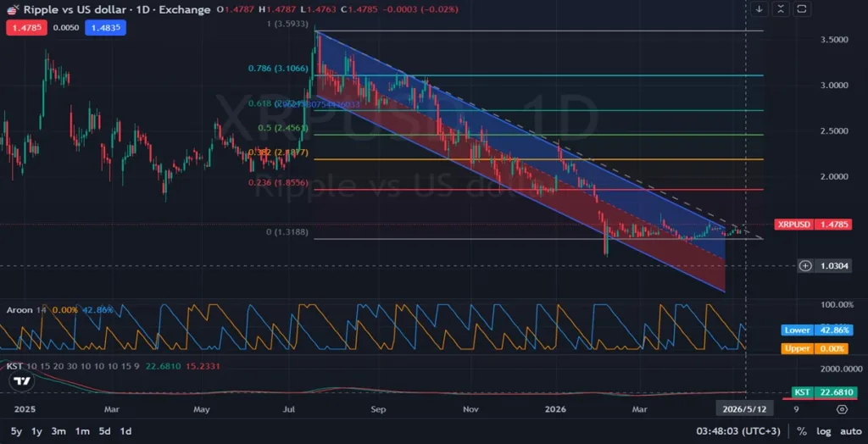Image resolution: width=868 pixels, height=444 pixels.
Task: Click the red sell price 1.4785 button
Action: tap(26, 28)
